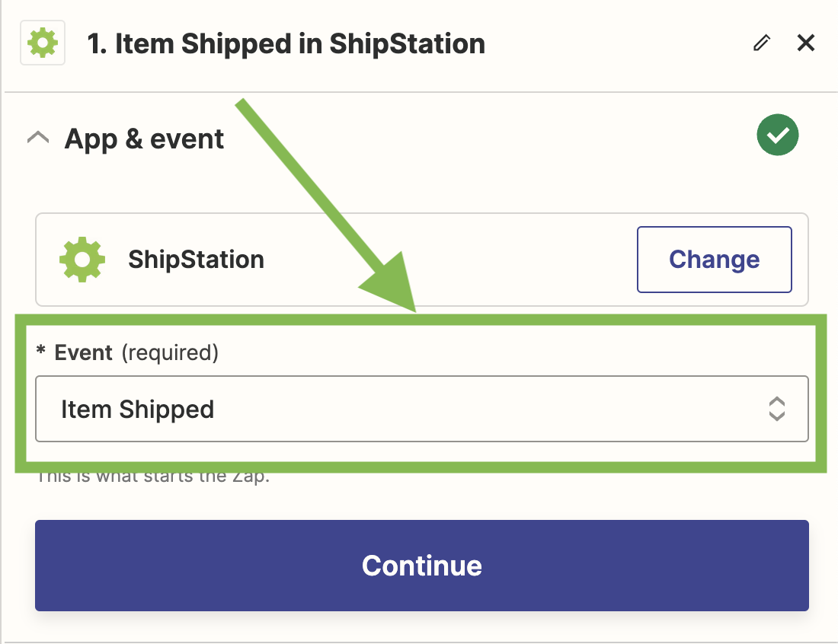The width and height of the screenshot is (838, 644).
Task: Click the step title "1. Item Shipped in ShipStation"
Action: (x=286, y=44)
